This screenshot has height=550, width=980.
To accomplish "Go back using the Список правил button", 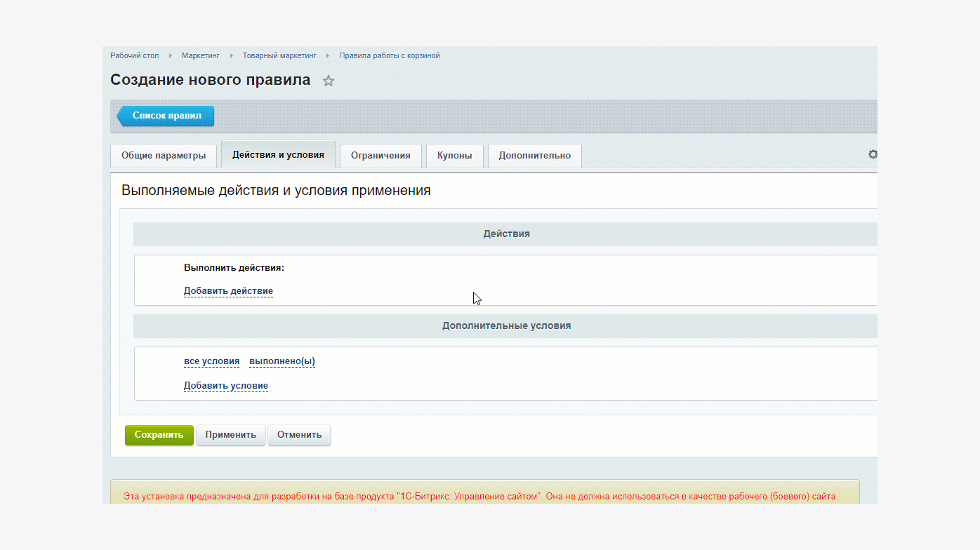I will coord(166,116).
